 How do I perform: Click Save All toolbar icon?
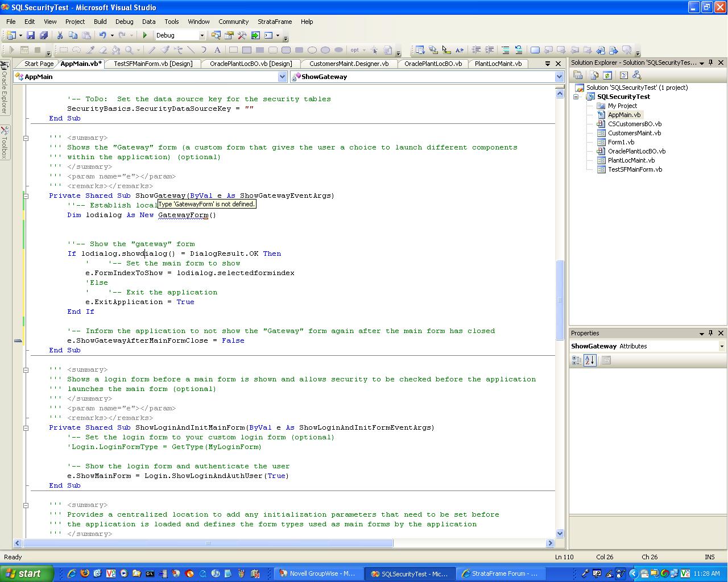point(43,35)
